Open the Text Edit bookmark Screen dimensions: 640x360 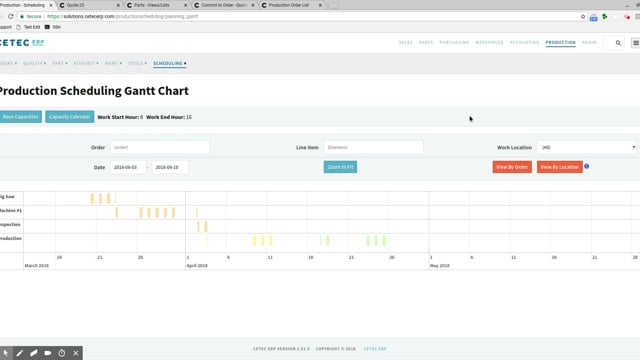(x=28, y=27)
